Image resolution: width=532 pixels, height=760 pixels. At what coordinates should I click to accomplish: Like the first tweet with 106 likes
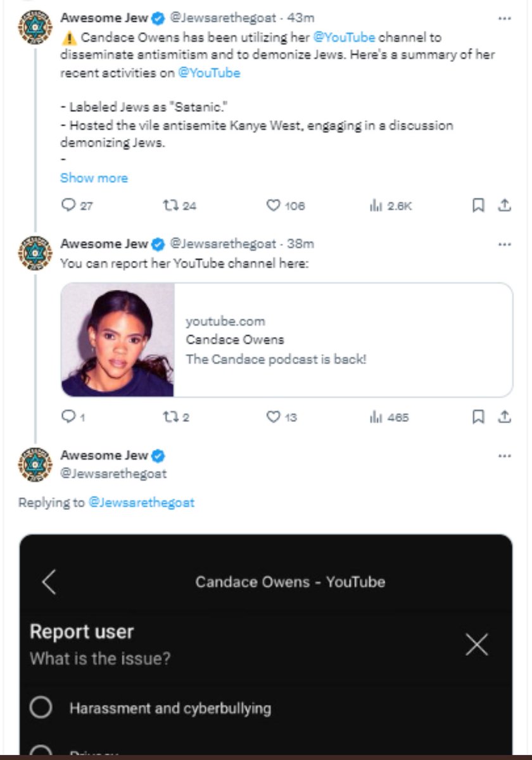[273, 205]
